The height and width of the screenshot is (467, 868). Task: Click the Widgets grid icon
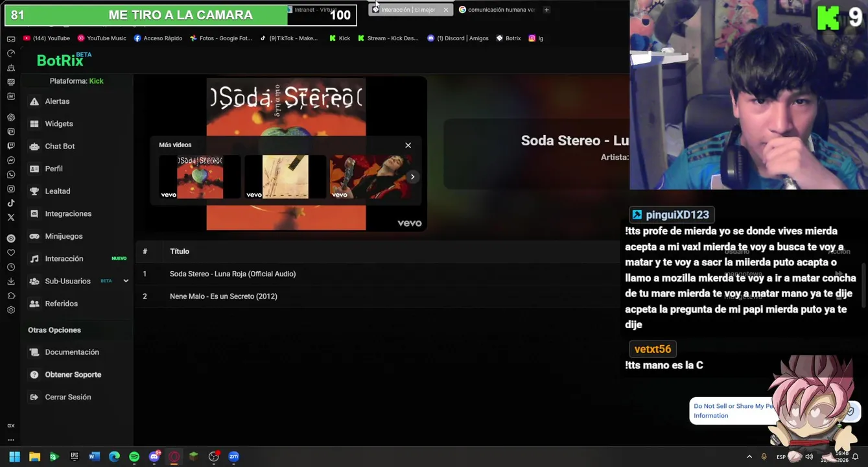pyautogui.click(x=34, y=124)
